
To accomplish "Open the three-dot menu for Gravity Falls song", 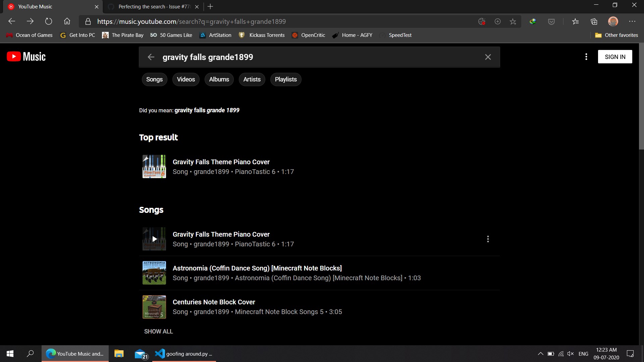I will pyautogui.click(x=488, y=239).
